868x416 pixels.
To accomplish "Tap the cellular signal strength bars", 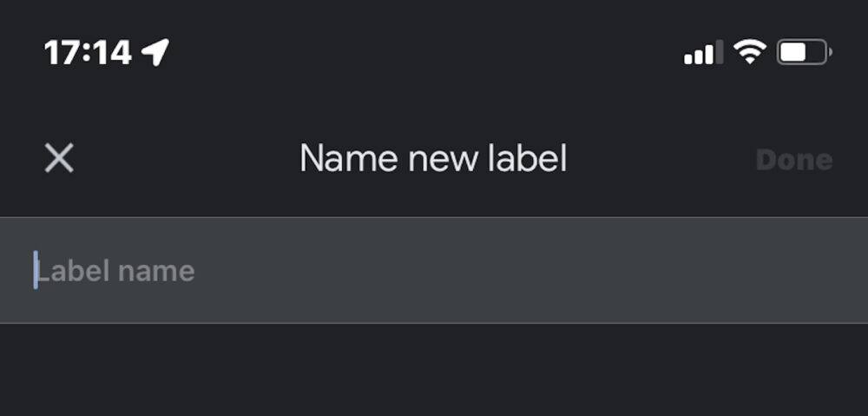I will coord(702,53).
